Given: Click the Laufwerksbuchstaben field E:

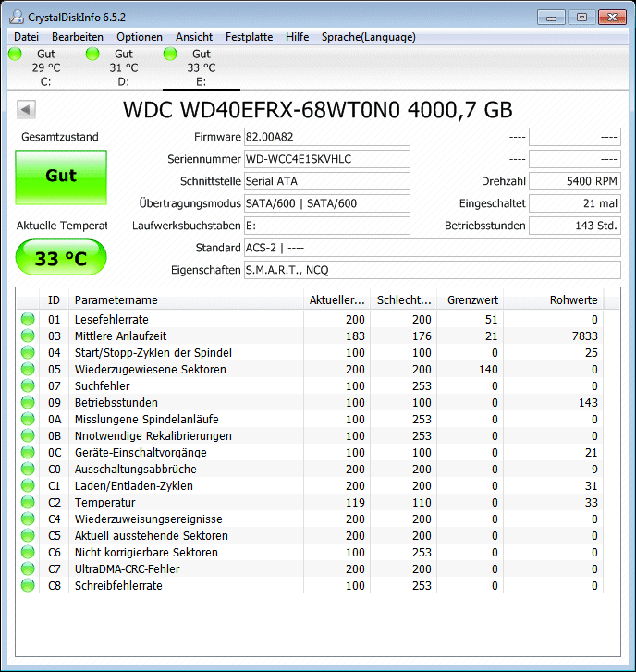Looking at the screenshot, I should point(327,226).
